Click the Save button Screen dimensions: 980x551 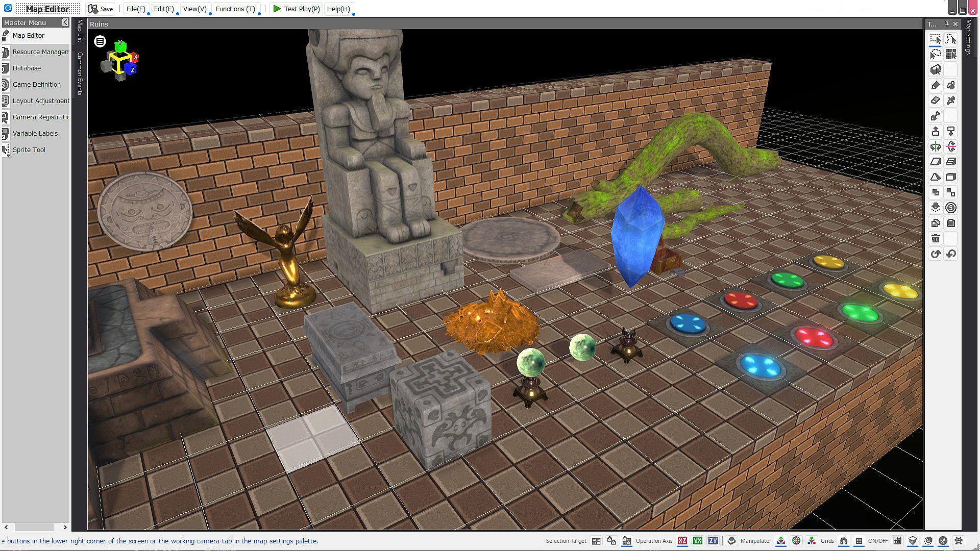pos(101,9)
